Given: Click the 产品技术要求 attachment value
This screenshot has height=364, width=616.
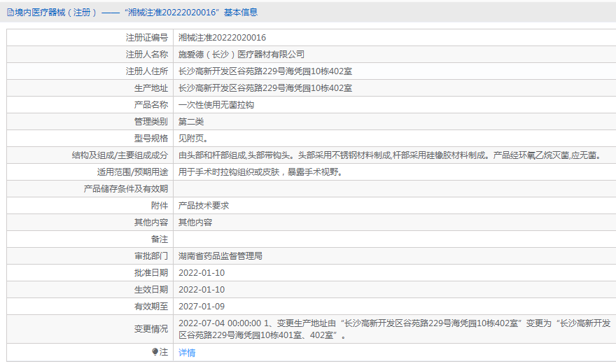Looking at the screenshot, I should coord(204,206).
